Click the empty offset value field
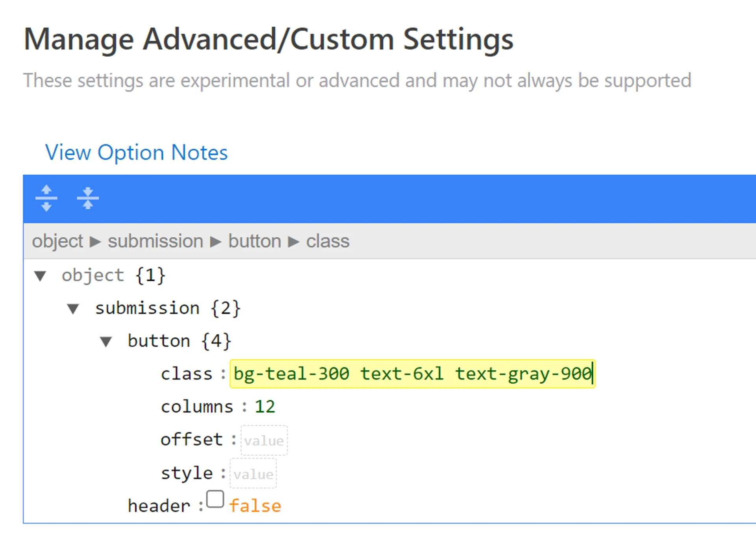Viewport: 756px width, 558px height. pyautogui.click(x=264, y=440)
